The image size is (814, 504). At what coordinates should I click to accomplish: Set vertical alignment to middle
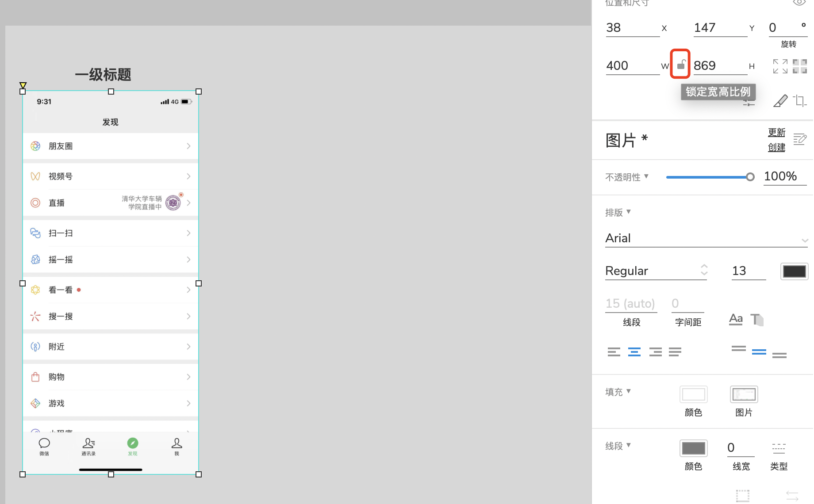(759, 352)
